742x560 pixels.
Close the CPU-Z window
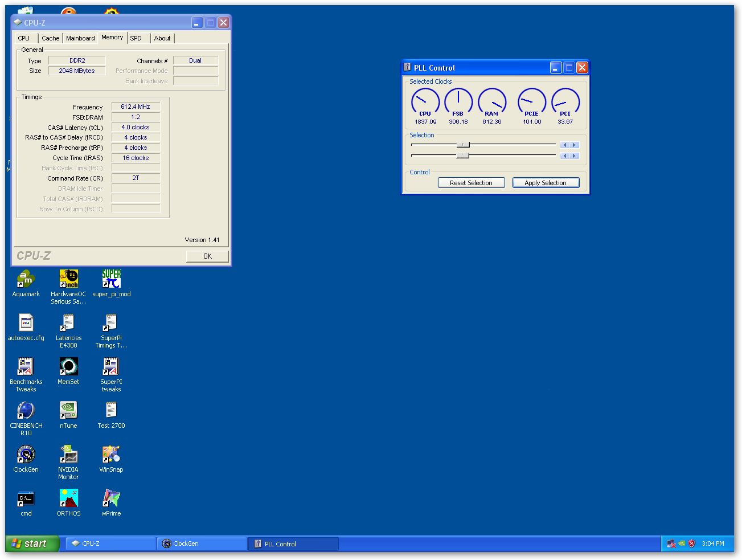click(x=224, y=22)
